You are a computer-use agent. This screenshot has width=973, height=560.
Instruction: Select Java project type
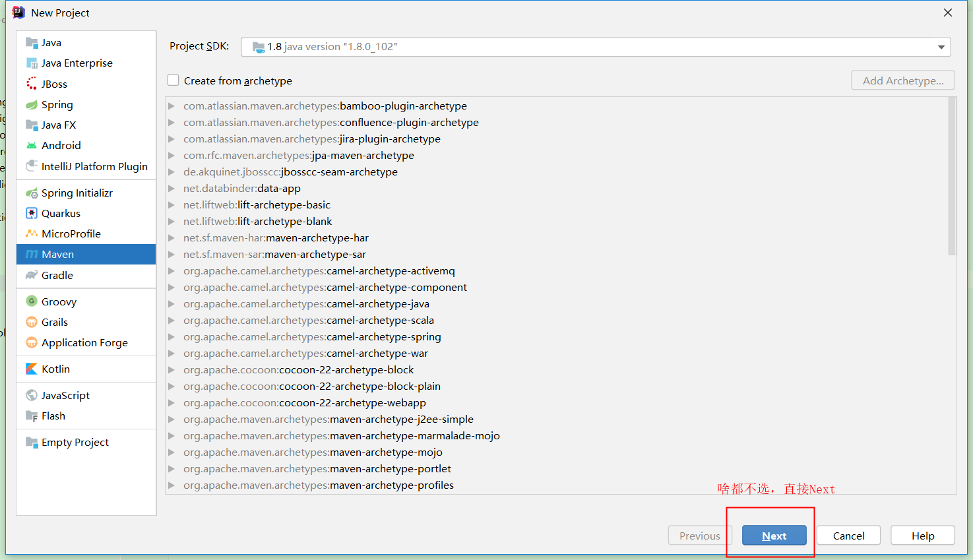86,43
